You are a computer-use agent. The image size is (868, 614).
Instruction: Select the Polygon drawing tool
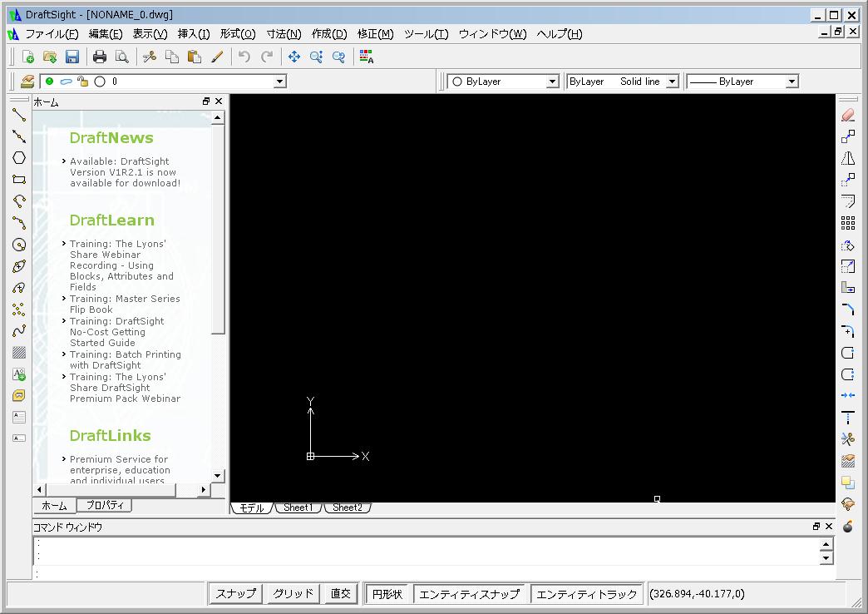pyautogui.click(x=19, y=158)
